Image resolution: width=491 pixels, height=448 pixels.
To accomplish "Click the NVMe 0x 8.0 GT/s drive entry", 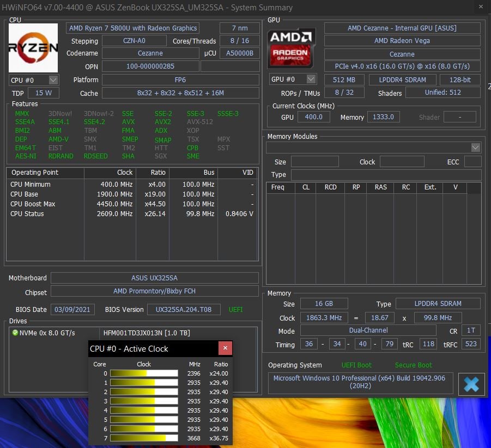I will tap(47, 333).
